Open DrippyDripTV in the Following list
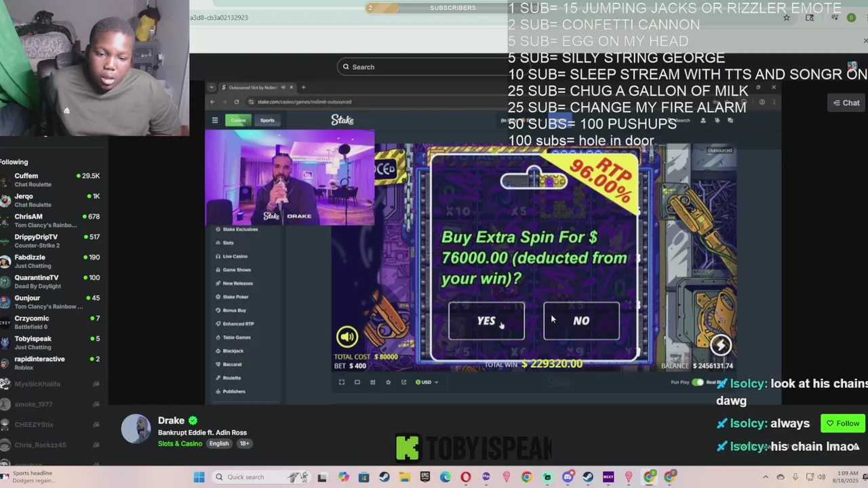Screen dimensions: 868x488 pos(51,241)
